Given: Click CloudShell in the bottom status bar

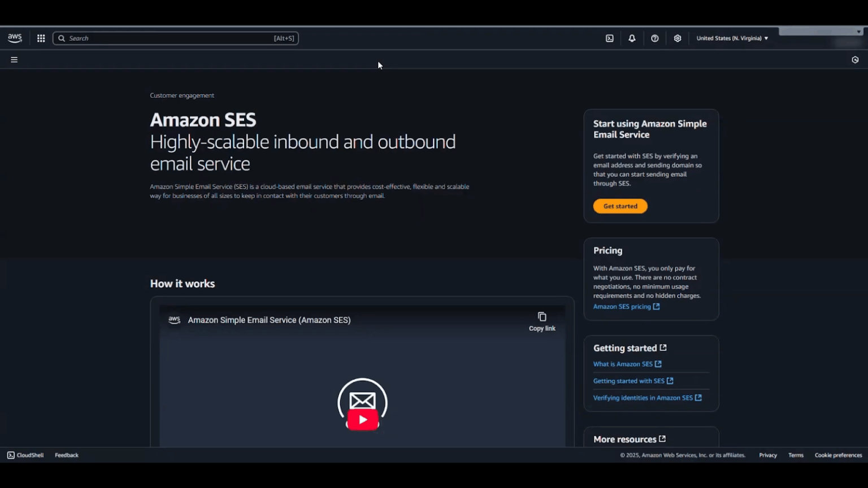Looking at the screenshot, I should [25, 455].
